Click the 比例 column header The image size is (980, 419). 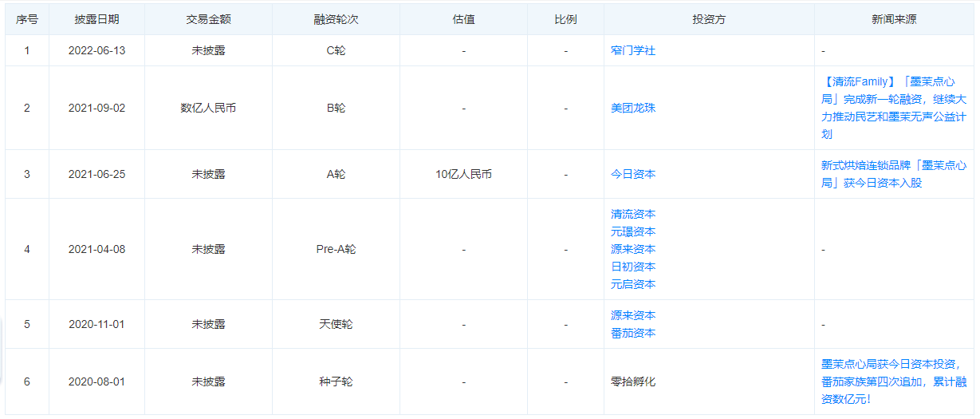tap(565, 19)
